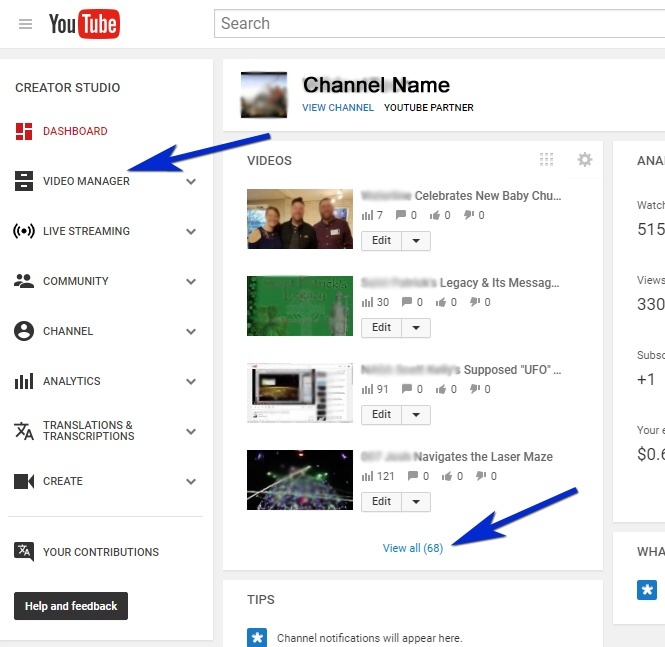Select Video Manager in the sidebar
The height and width of the screenshot is (647, 665).
pyautogui.click(x=87, y=181)
